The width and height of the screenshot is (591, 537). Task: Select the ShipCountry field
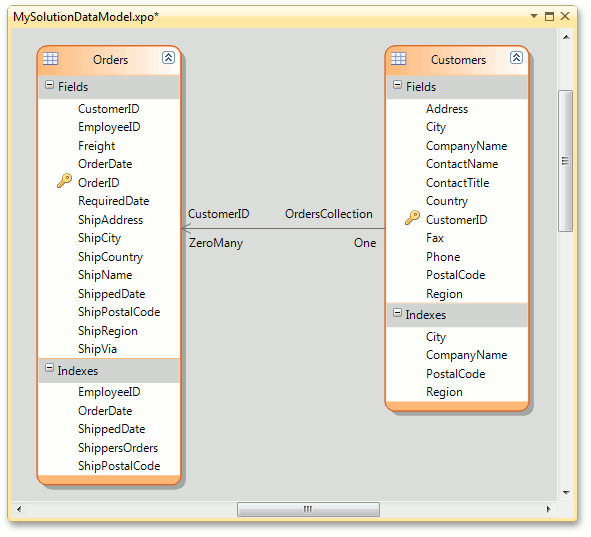pos(109,257)
